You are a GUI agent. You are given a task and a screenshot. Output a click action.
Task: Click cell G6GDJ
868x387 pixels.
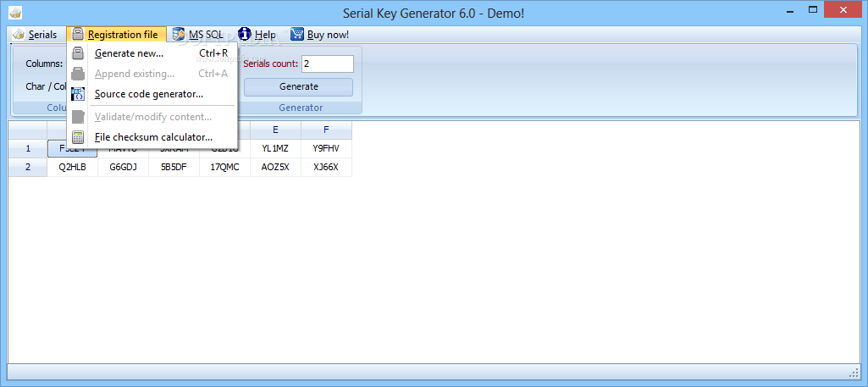point(123,167)
